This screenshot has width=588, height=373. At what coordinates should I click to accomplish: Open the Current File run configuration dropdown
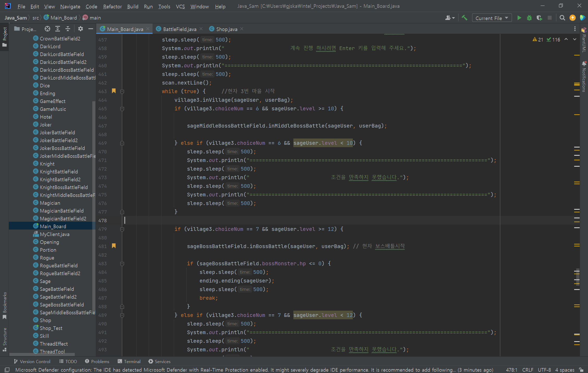tap(492, 18)
